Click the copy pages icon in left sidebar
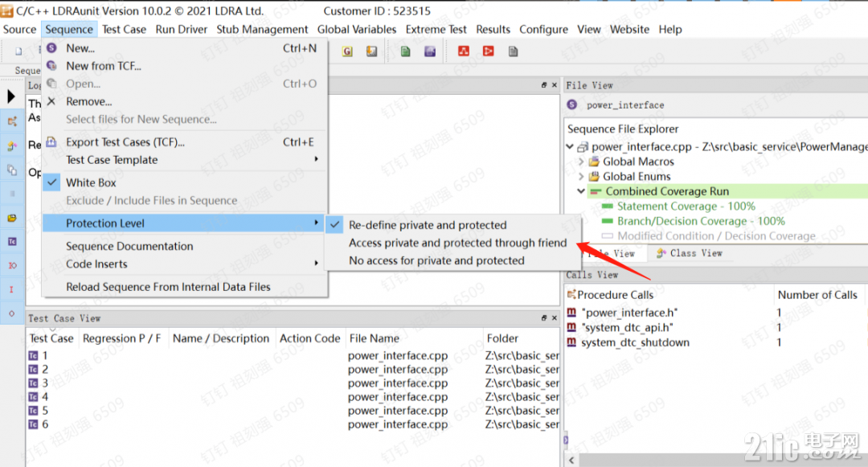 pyautogui.click(x=11, y=170)
